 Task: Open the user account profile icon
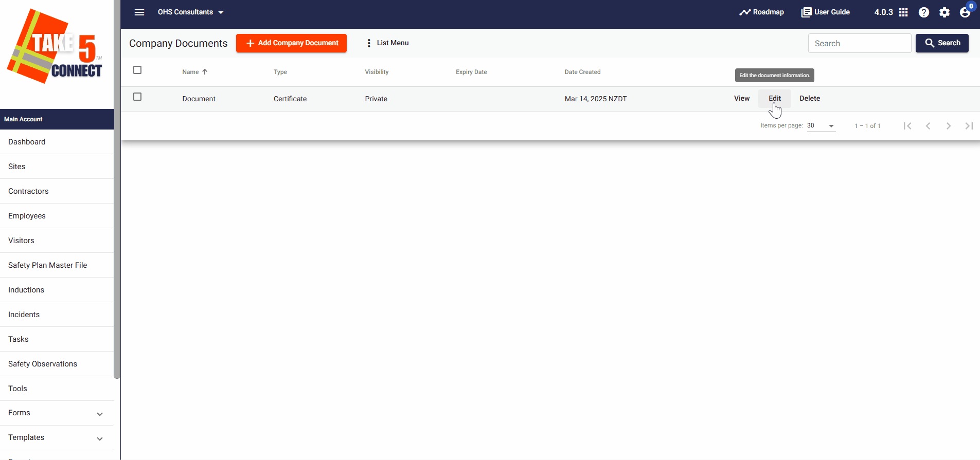click(965, 12)
